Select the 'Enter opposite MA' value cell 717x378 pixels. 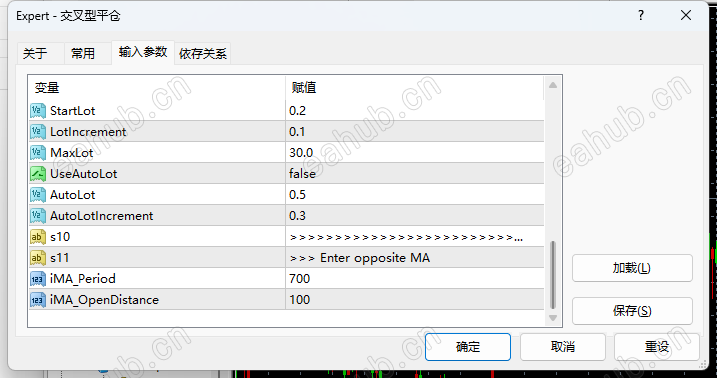tap(415, 258)
